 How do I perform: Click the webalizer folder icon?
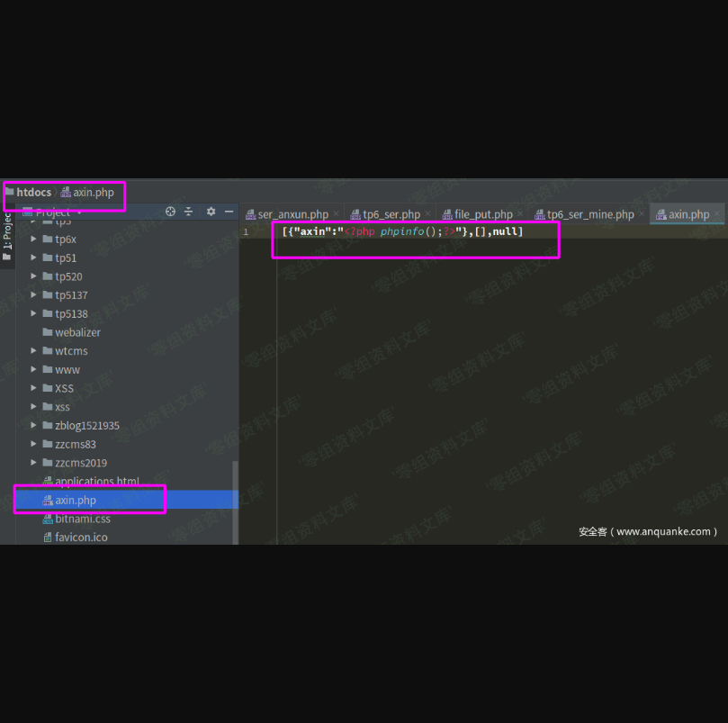(x=47, y=332)
